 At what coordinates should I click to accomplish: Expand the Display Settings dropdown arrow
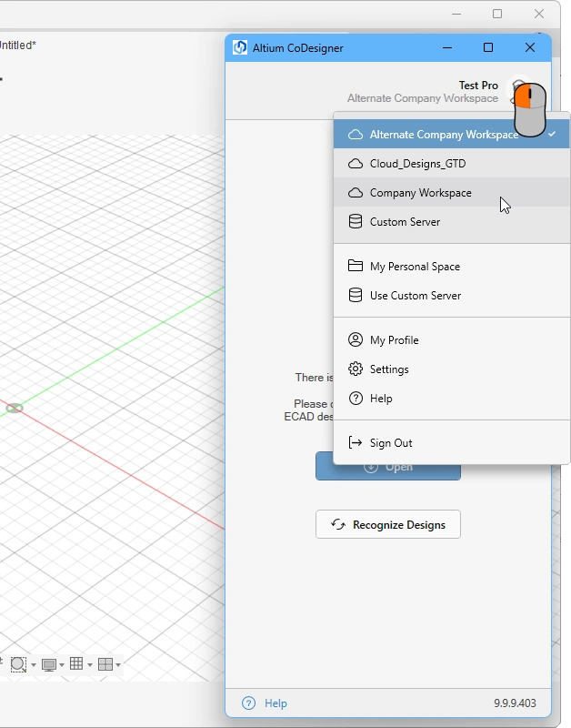pyautogui.click(x=62, y=665)
